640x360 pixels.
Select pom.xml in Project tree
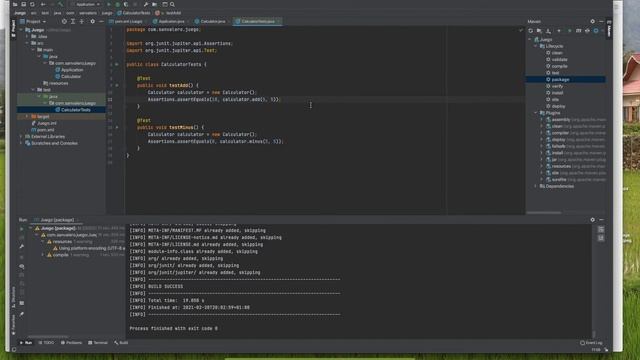point(43,130)
